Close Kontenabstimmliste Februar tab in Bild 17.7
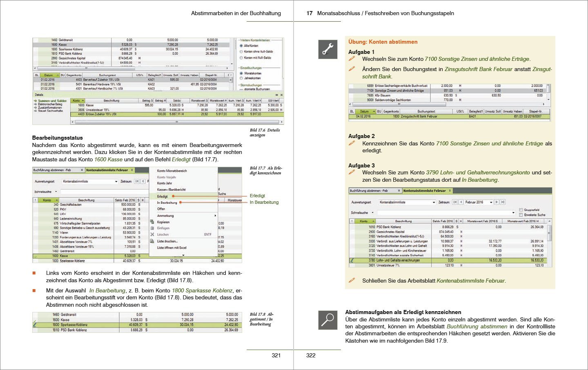 click(x=132, y=170)
